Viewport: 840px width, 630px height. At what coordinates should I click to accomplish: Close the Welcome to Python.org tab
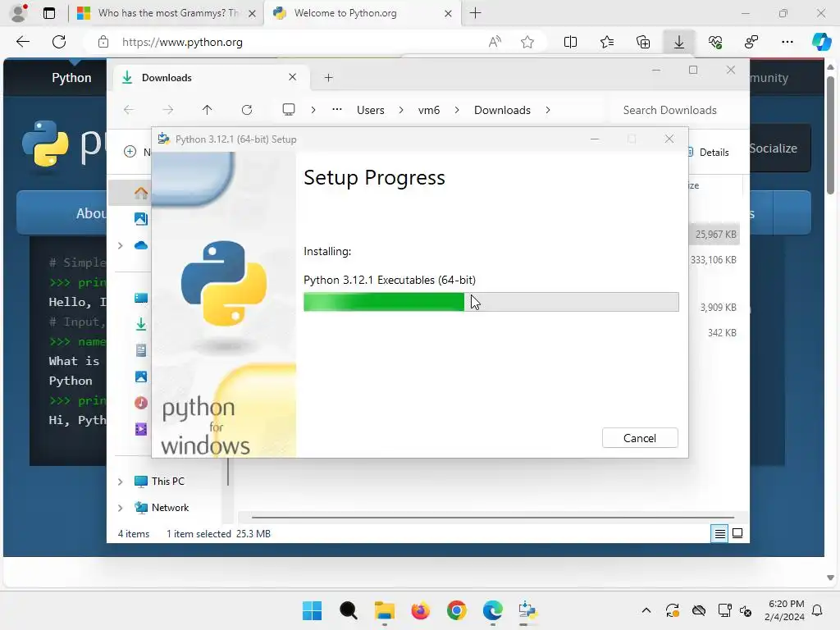click(449, 13)
